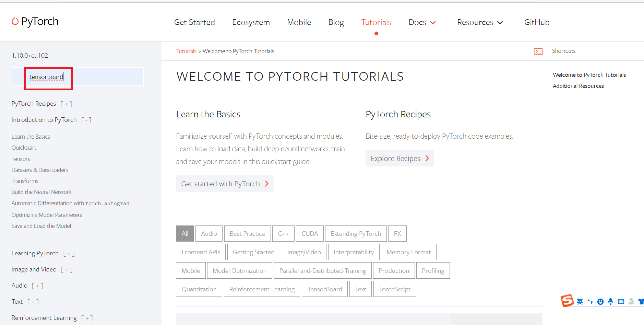644x325 pixels.
Task: Filter tutorials by Parallel and-Distributed-Training tag
Action: point(323,270)
